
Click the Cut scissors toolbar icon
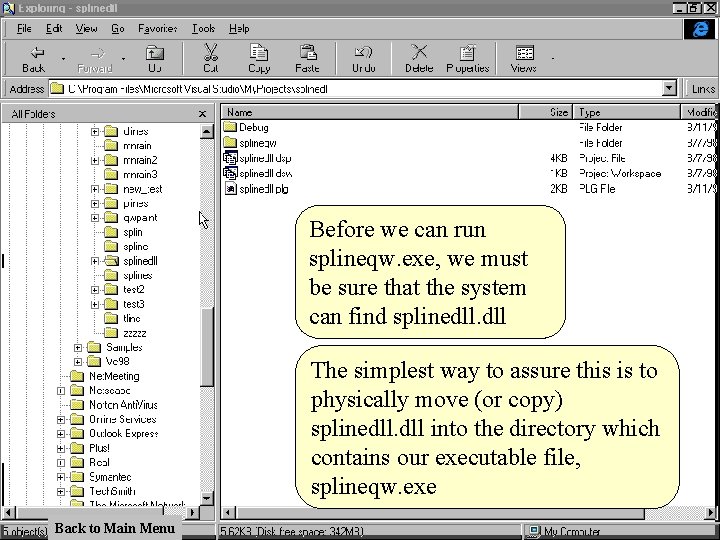(211, 53)
